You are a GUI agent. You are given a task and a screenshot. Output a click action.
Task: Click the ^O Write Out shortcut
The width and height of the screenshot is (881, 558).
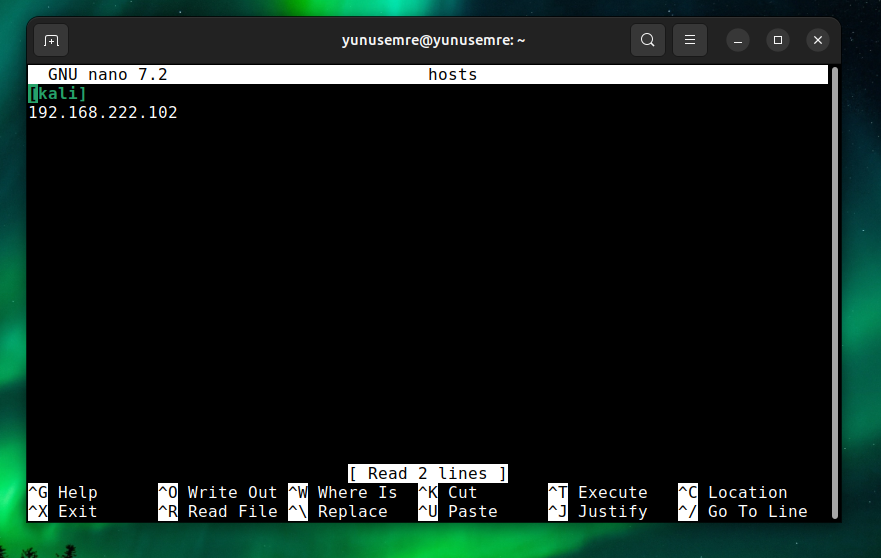pos(217,492)
